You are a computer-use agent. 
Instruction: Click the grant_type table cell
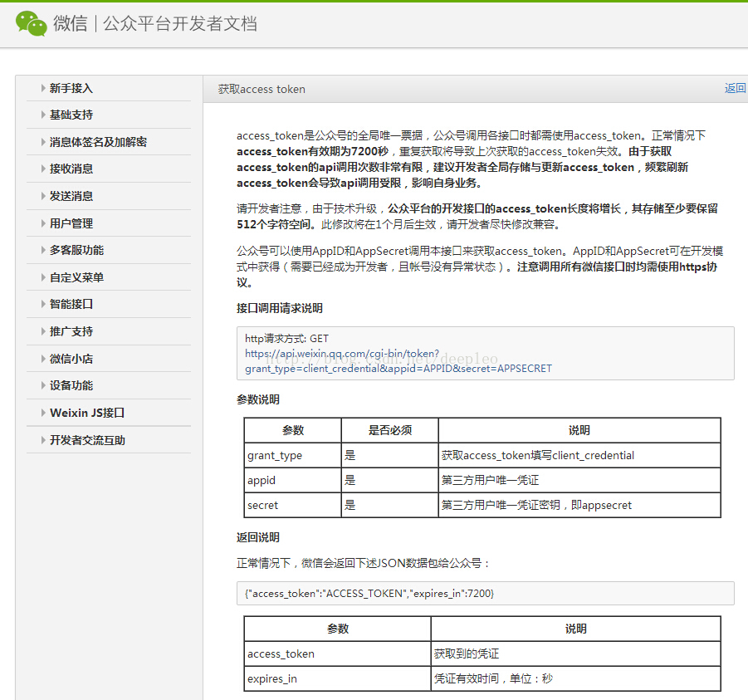tap(292, 455)
